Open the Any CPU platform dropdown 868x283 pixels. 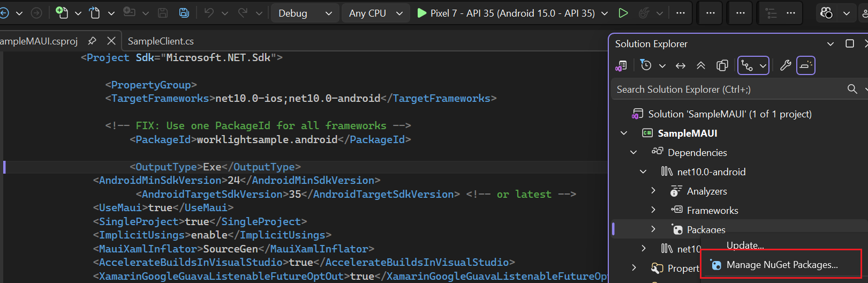[x=375, y=13]
